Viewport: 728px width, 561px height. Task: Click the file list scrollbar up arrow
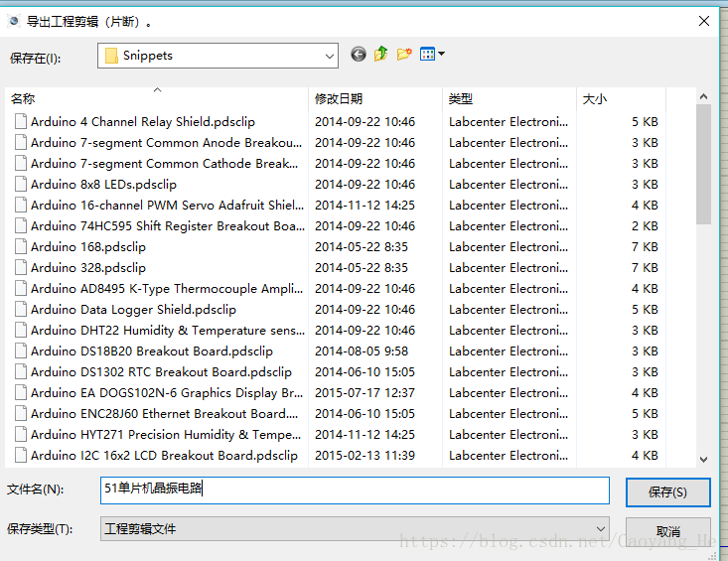(703, 96)
